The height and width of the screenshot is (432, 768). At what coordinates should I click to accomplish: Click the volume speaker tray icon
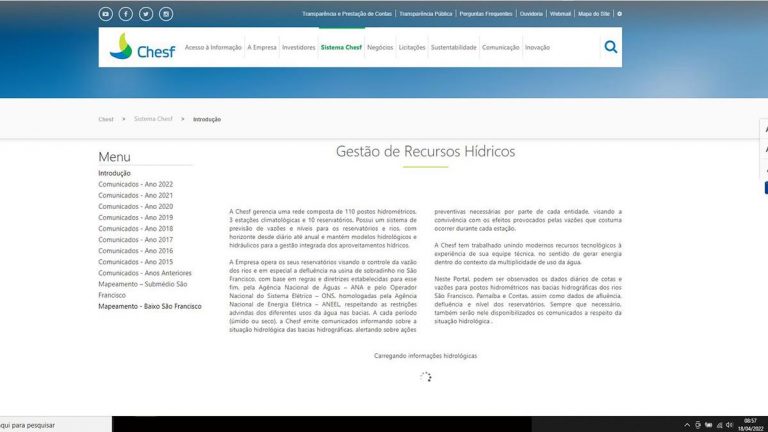[x=729, y=425]
